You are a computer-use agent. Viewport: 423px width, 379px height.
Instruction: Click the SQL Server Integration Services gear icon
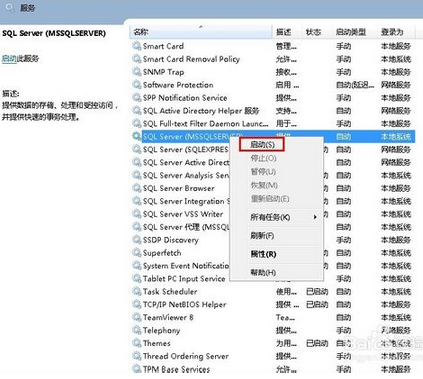pyautogui.click(x=137, y=201)
